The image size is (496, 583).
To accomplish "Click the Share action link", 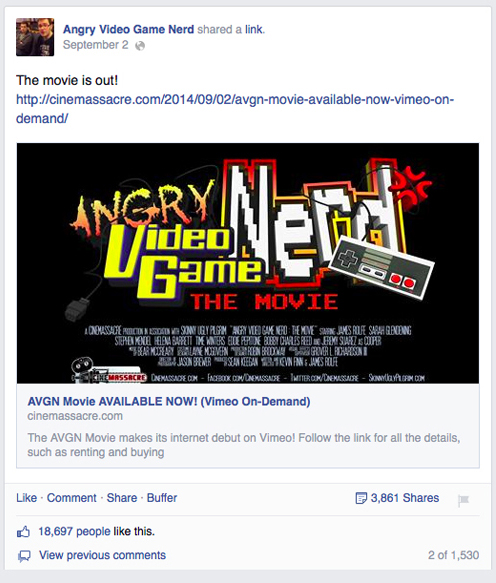I will click(x=122, y=498).
